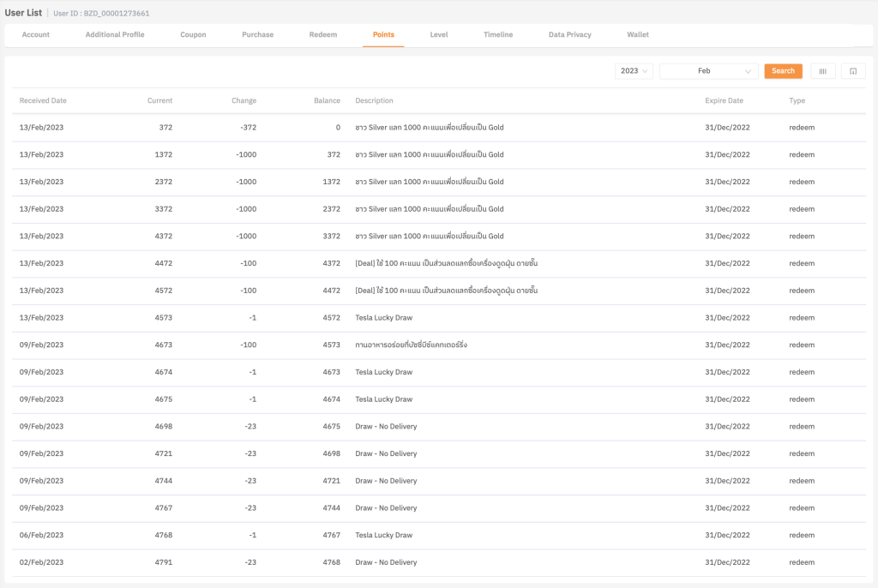Viewport: 878px width, 588px height.
Task: Click the User List heading link
Action: point(23,13)
